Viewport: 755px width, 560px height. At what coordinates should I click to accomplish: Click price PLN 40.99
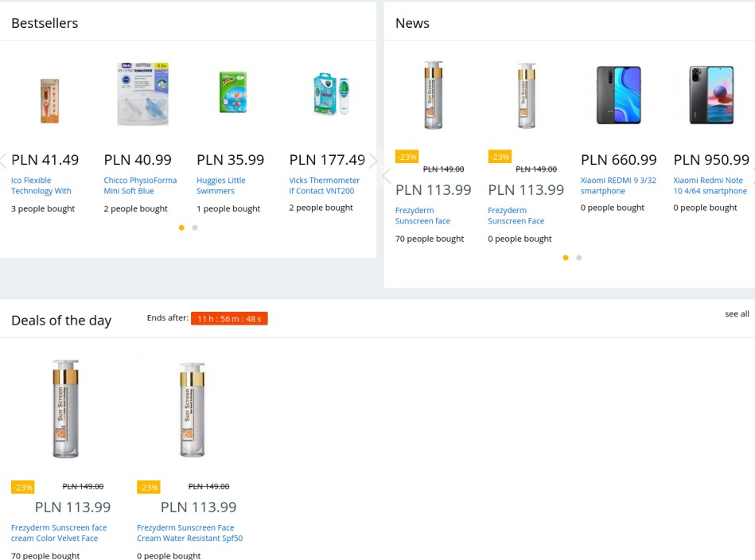click(x=138, y=160)
